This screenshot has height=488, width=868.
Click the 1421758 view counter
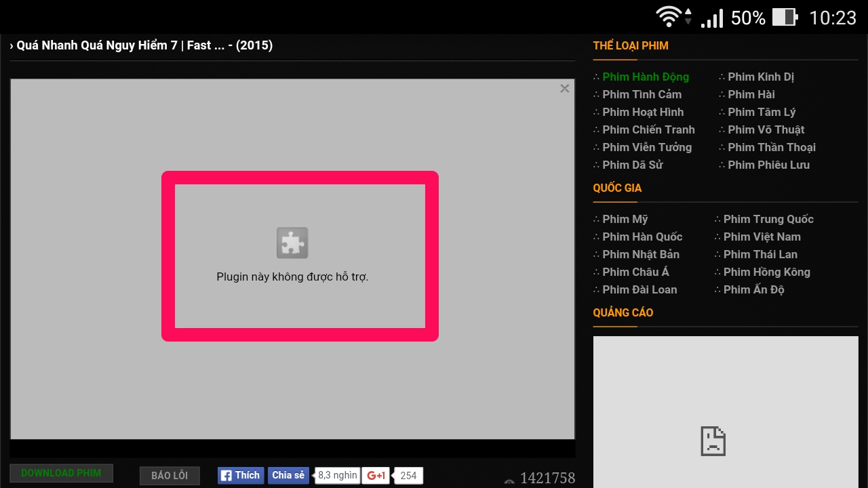(547, 478)
